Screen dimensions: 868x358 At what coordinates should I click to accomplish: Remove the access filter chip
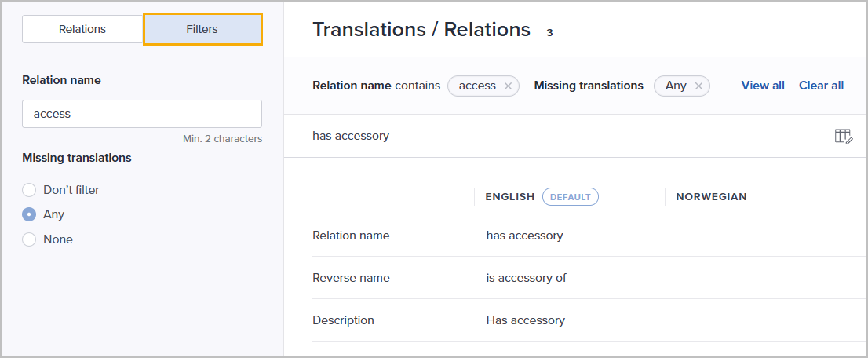point(508,86)
